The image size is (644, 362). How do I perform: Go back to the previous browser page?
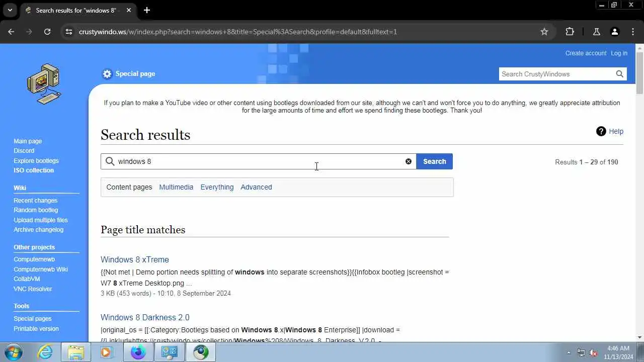(x=11, y=32)
